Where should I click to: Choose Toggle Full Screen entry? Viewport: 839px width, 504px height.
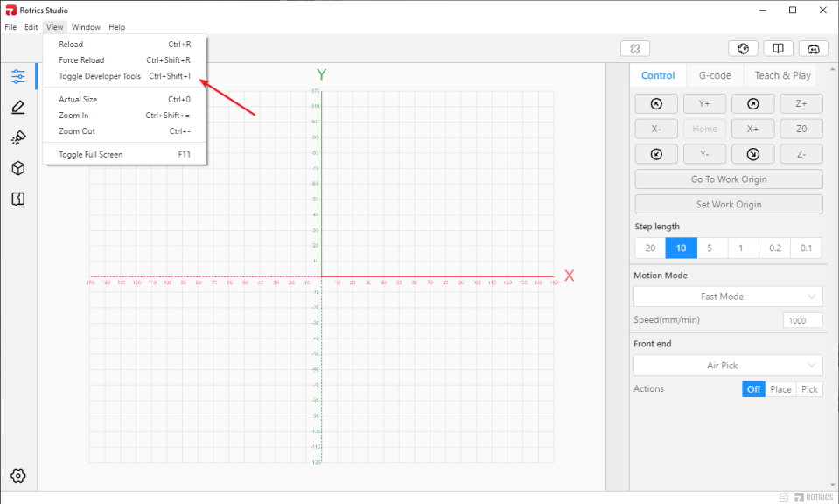(125, 155)
